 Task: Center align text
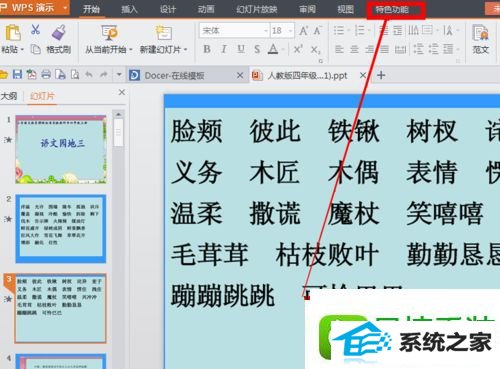point(354,49)
